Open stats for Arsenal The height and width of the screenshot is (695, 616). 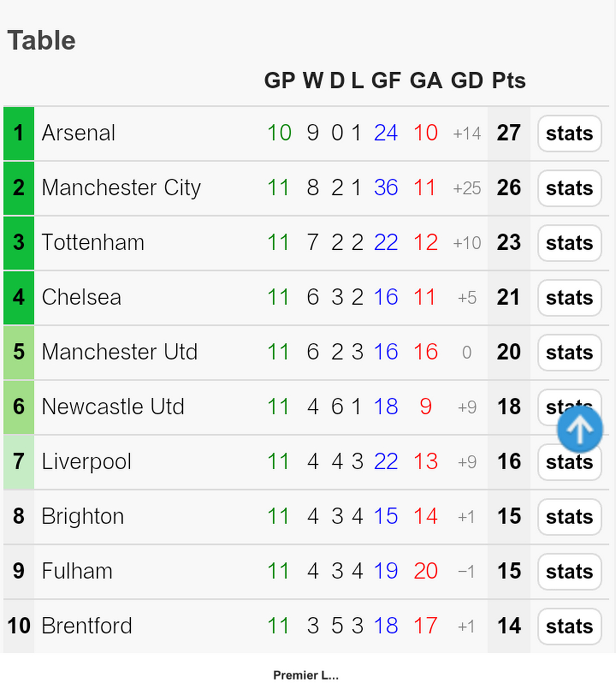point(569,134)
